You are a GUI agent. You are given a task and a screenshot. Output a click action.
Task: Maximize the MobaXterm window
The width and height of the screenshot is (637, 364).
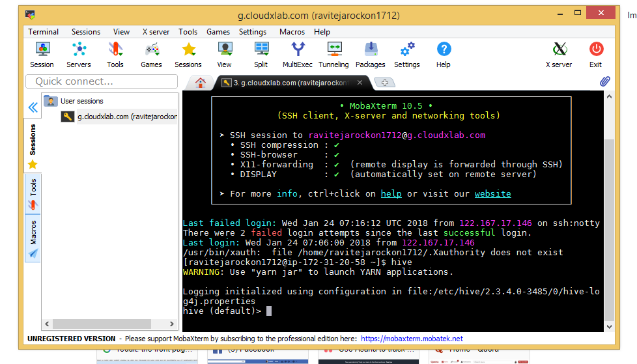(x=577, y=14)
